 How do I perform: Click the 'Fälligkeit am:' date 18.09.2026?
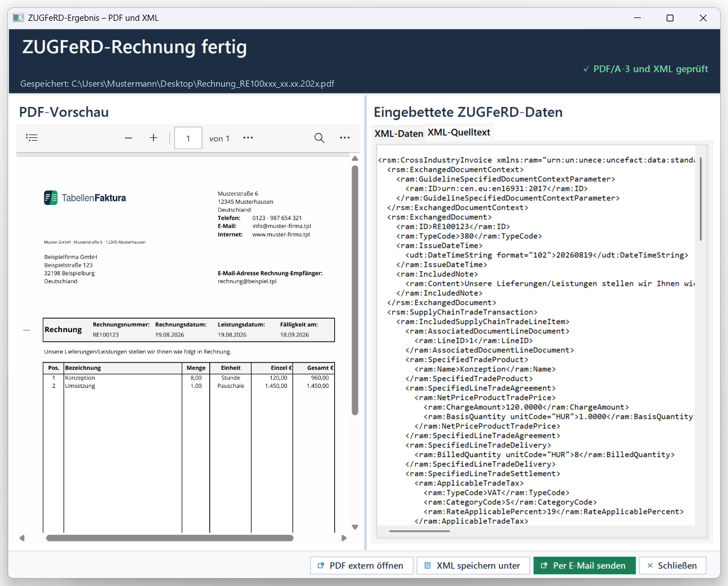pos(294,335)
